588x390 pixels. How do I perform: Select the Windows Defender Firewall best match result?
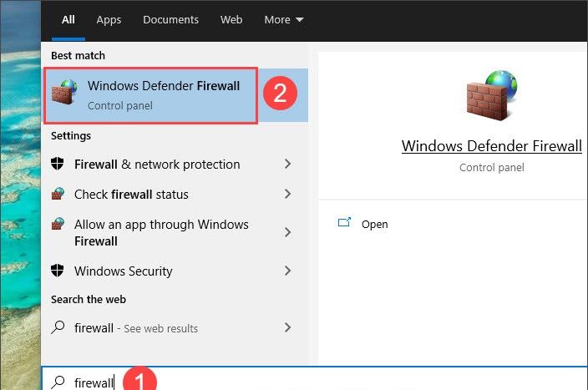(x=163, y=94)
